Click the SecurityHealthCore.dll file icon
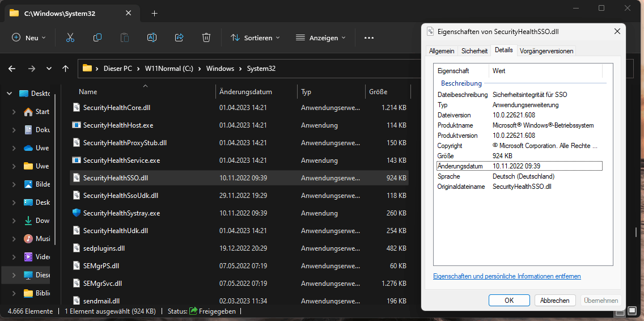 (x=77, y=107)
